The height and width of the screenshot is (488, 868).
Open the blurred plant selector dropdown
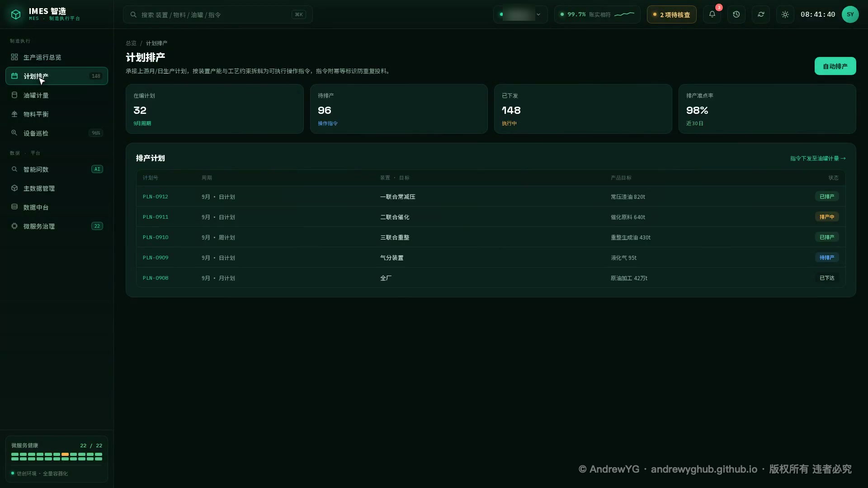click(520, 14)
